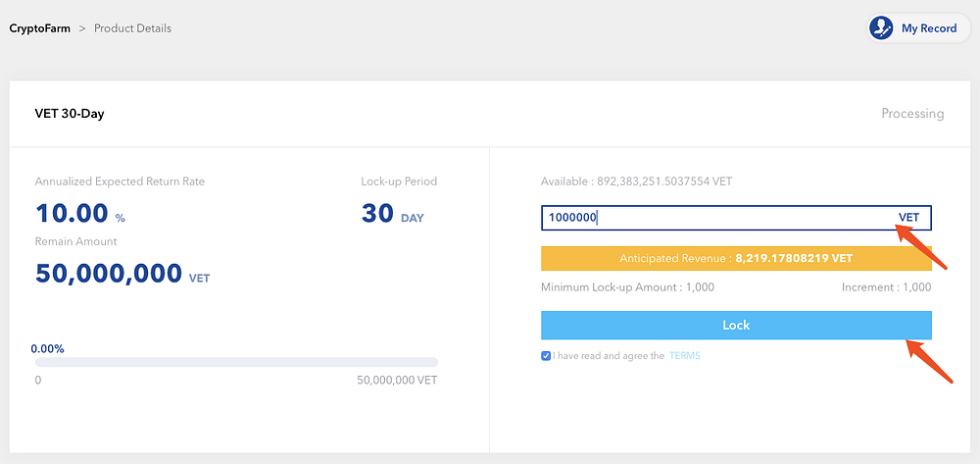Screen dimensions: 980x464
Task: Click the Processing status label
Action: tap(912, 114)
